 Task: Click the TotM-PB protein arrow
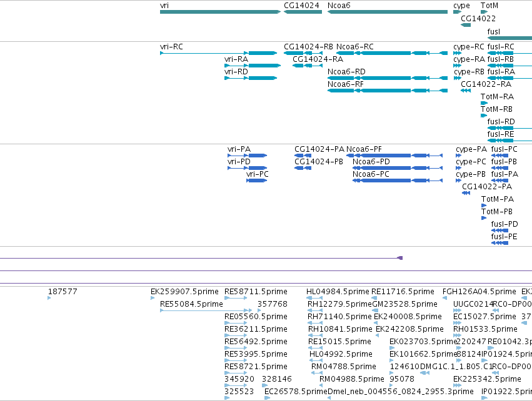(x=484, y=218)
